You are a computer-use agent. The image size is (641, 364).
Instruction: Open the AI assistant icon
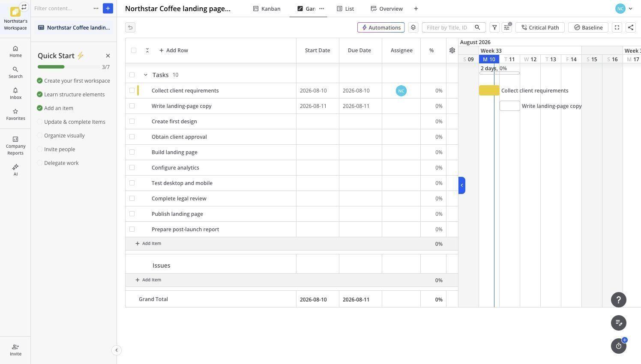(15, 167)
